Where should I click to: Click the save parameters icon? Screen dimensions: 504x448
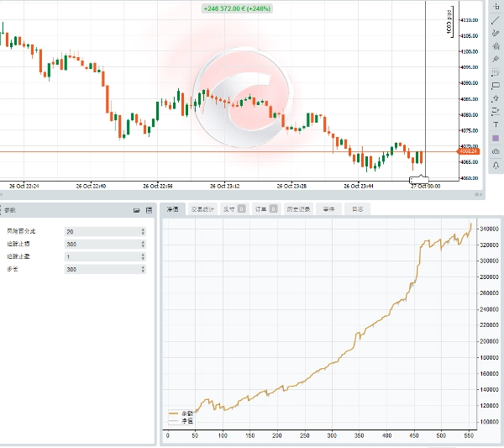pos(149,209)
